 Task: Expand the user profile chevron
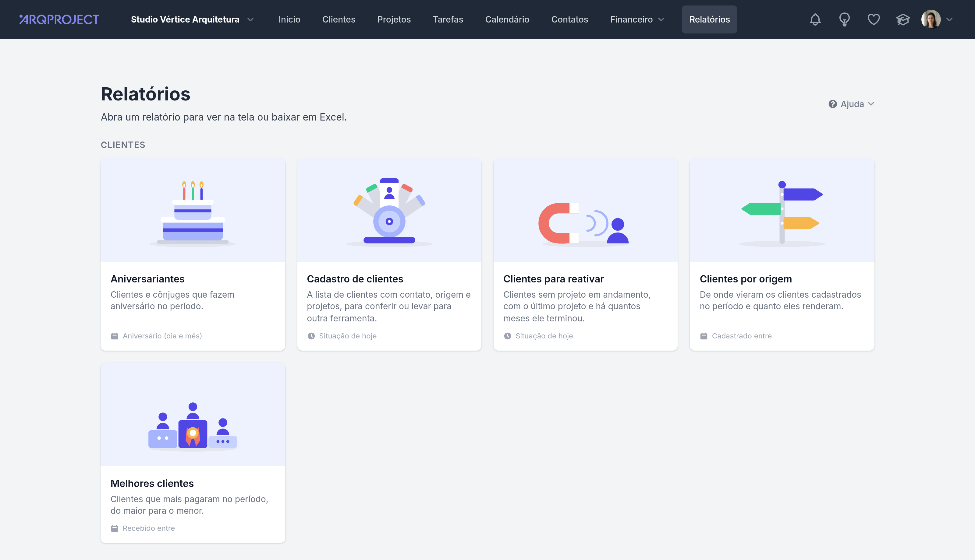[x=950, y=19]
